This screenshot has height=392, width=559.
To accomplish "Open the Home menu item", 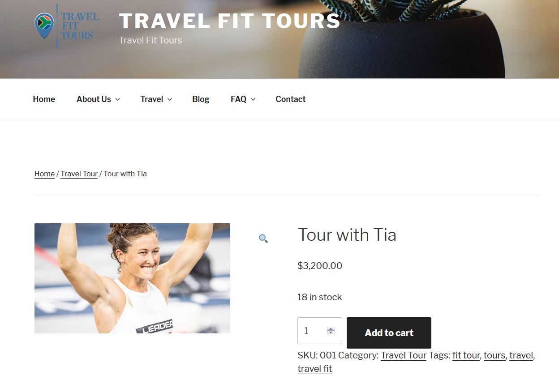I will tap(44, 99).
